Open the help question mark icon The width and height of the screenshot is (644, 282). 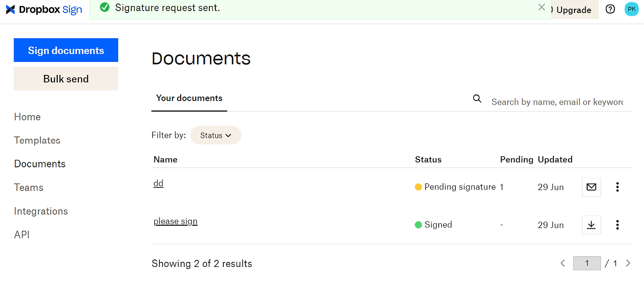(x=610, y=9)
